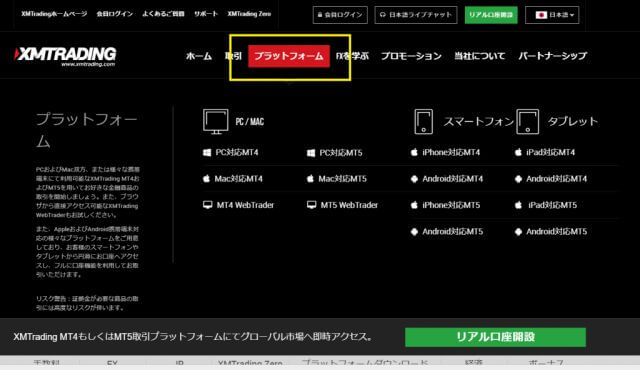This screenshot has height=370, width=640.
Task: Open 会員ログイン top-left text link
Action: 115,14
